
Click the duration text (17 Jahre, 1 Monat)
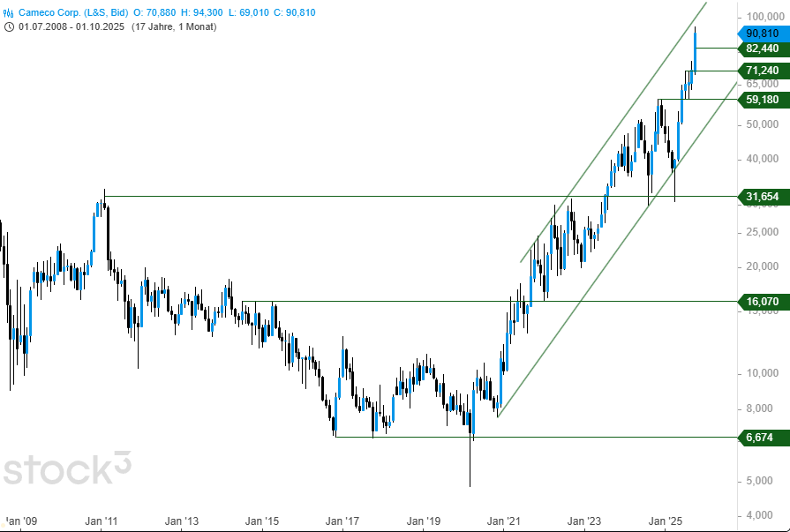click(x=174, y=26)
